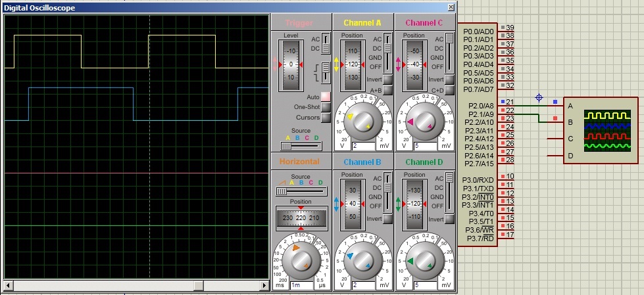Click Channel B coupling slide switch

(387, 192)
